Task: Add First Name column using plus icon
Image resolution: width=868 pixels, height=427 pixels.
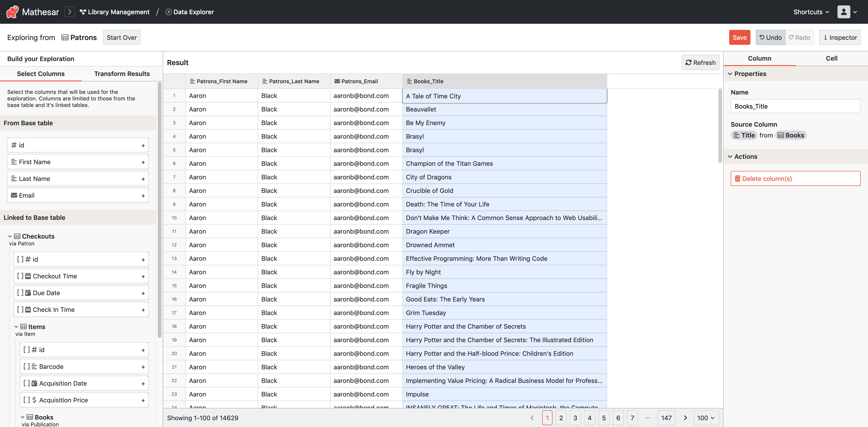Action: (143, 162)
